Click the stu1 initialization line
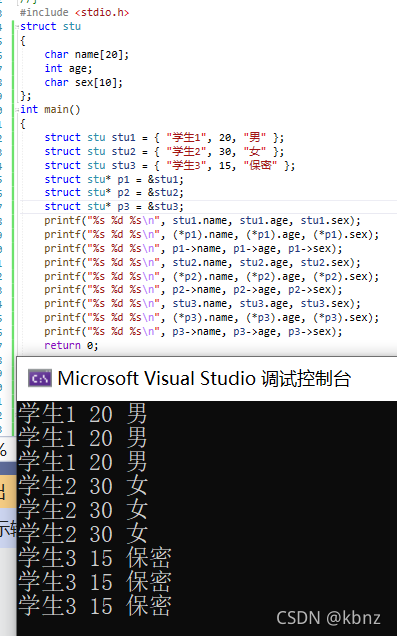 point(164,138)
